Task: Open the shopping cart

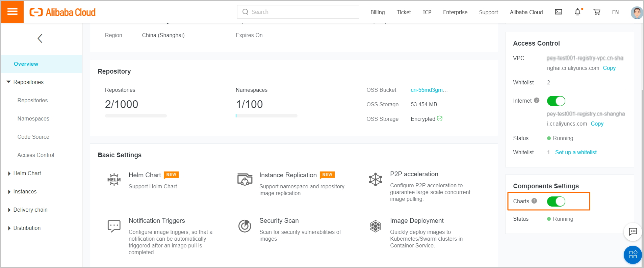Action: [597, 12]
